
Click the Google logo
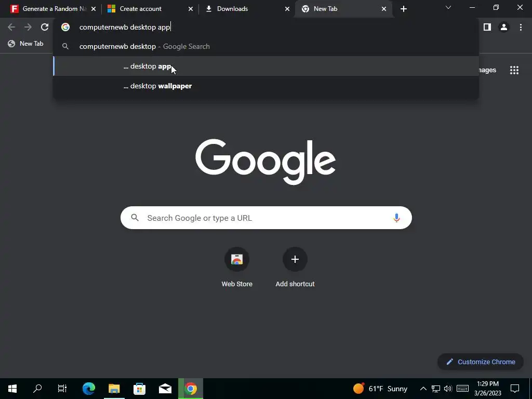coord(265,162)
